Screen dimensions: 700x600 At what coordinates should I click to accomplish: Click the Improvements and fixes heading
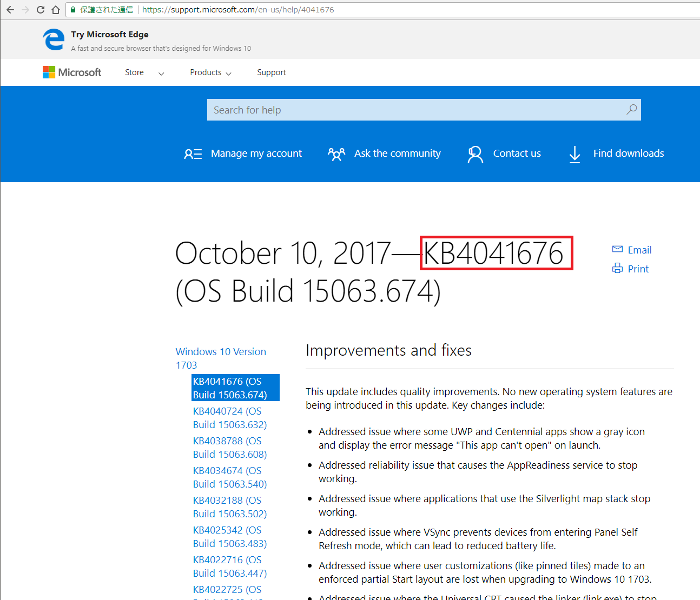(x=388, y=350)
